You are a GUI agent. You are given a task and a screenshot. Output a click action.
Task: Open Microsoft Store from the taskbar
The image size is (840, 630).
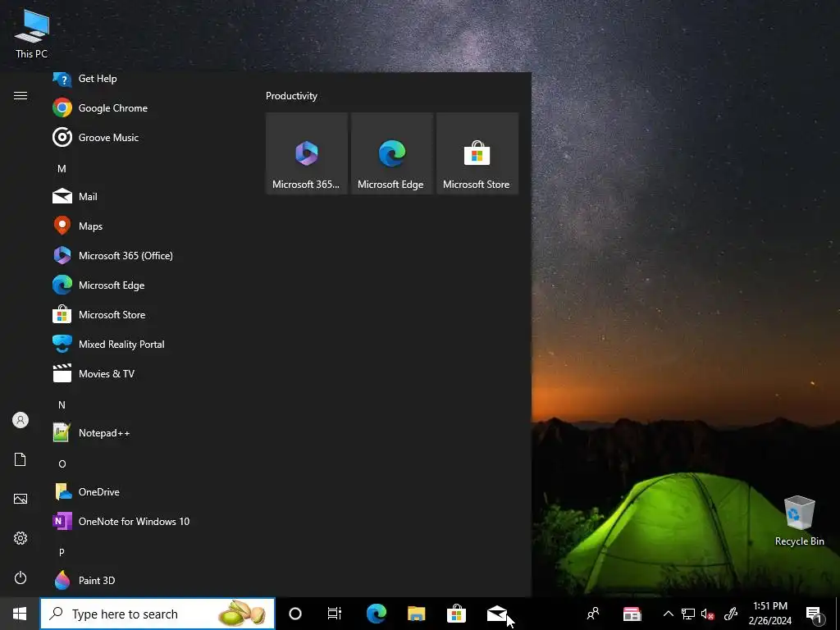(456, 614)
